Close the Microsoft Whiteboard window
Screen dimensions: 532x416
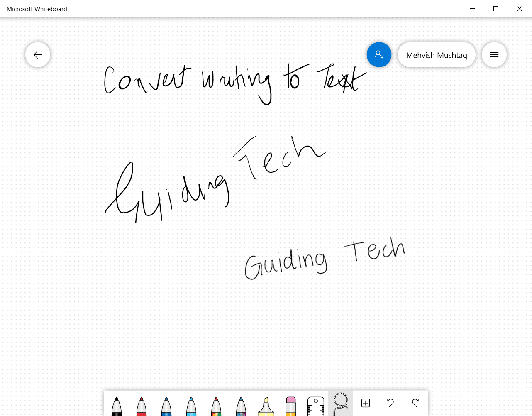click(520, 9)
